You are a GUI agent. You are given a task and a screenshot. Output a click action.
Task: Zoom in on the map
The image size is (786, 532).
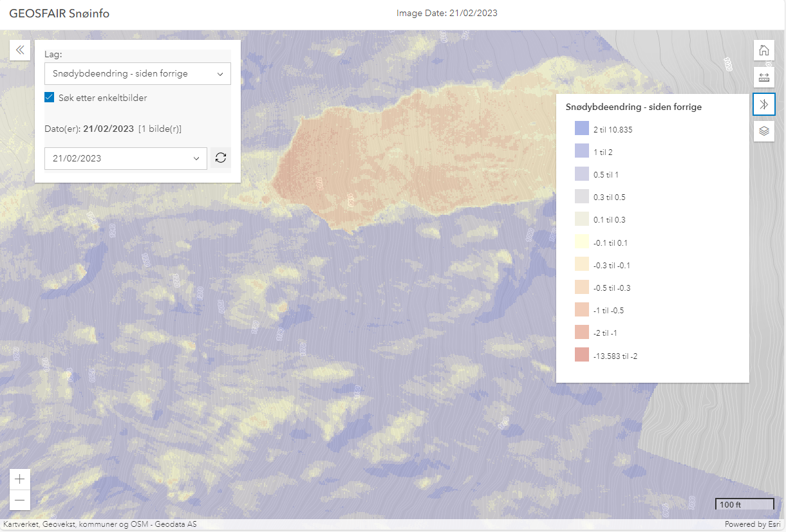coord(20,479)
